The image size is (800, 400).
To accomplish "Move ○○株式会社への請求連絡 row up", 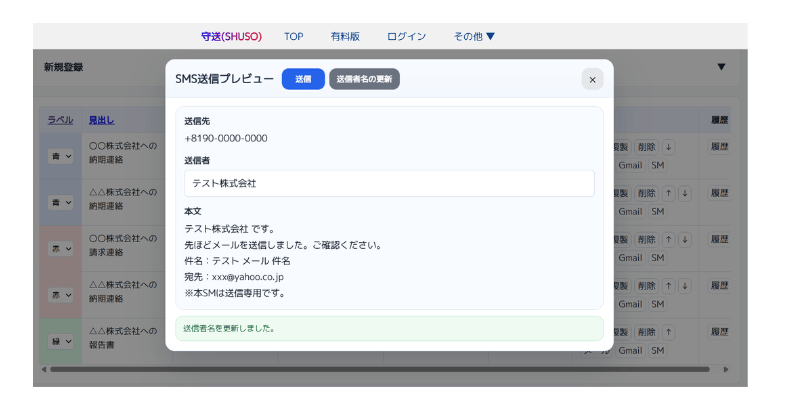I will click(x=668, y=239).
